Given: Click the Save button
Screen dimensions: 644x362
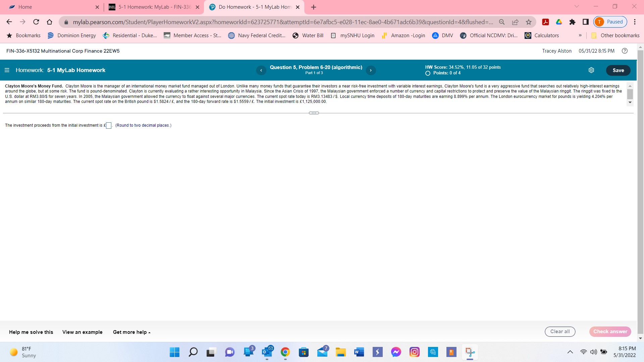Looking at the screenshot, I should (618, 70).
